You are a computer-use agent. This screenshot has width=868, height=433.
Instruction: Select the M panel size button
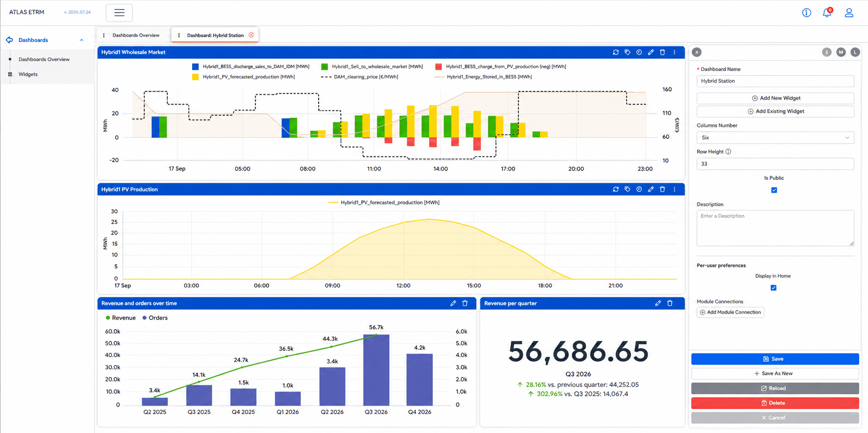point(841,52)
